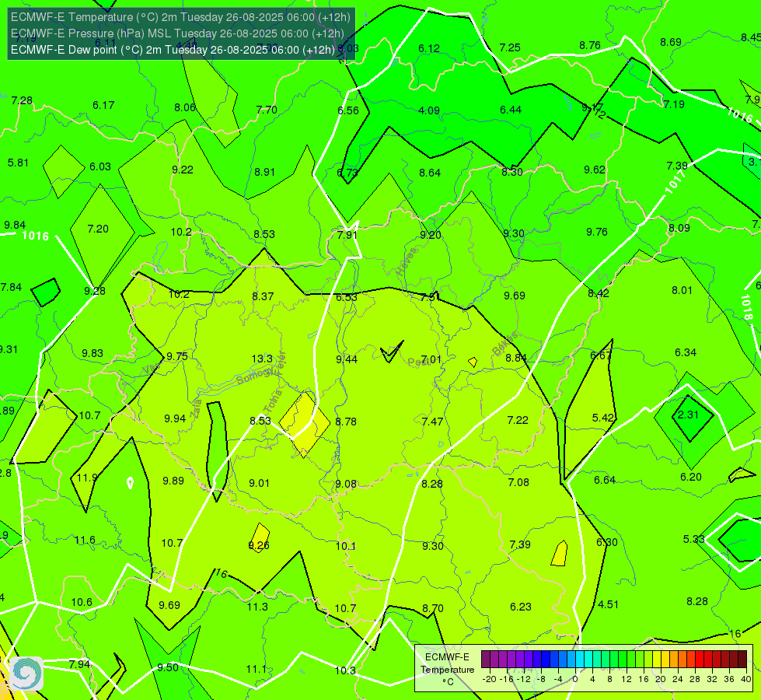Image resolution: width=761 pixels, height=700 pixels.
Task: Click the swirl logo icon in bottom-left corner
Action: [x=26, y=674]
